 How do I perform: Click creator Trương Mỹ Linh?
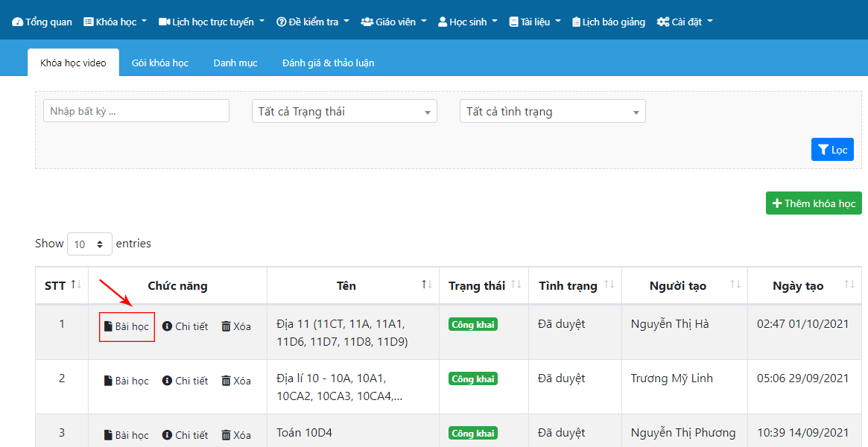click(x=671, y=378)
